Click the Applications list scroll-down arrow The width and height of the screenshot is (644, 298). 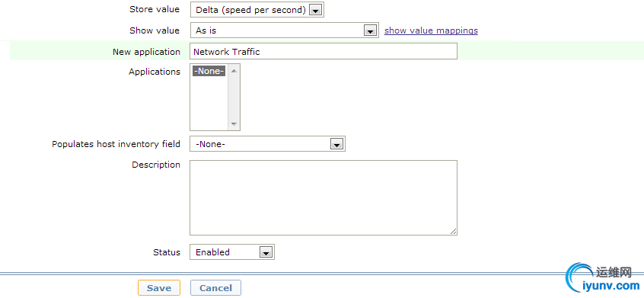coord(234,123)
